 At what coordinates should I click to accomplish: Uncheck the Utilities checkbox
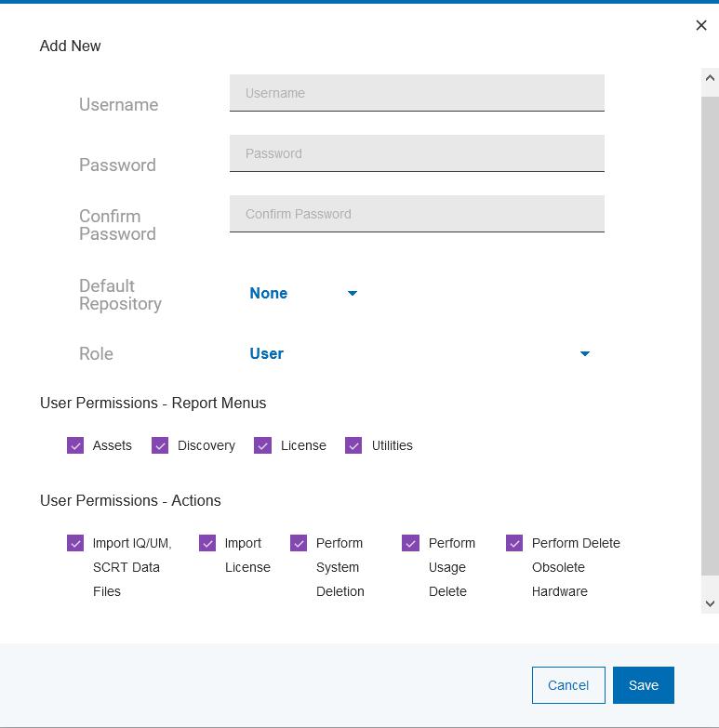(x=353, y=446)
